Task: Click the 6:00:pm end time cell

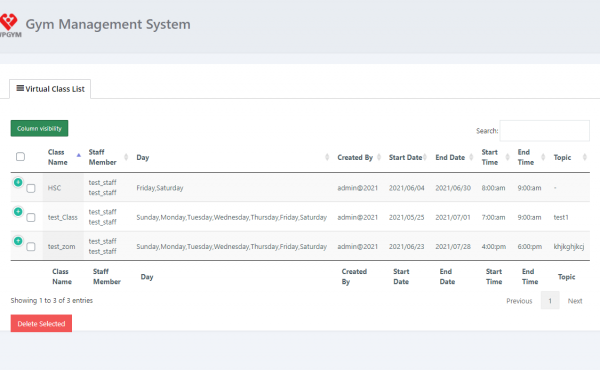Action: [530, 247]
